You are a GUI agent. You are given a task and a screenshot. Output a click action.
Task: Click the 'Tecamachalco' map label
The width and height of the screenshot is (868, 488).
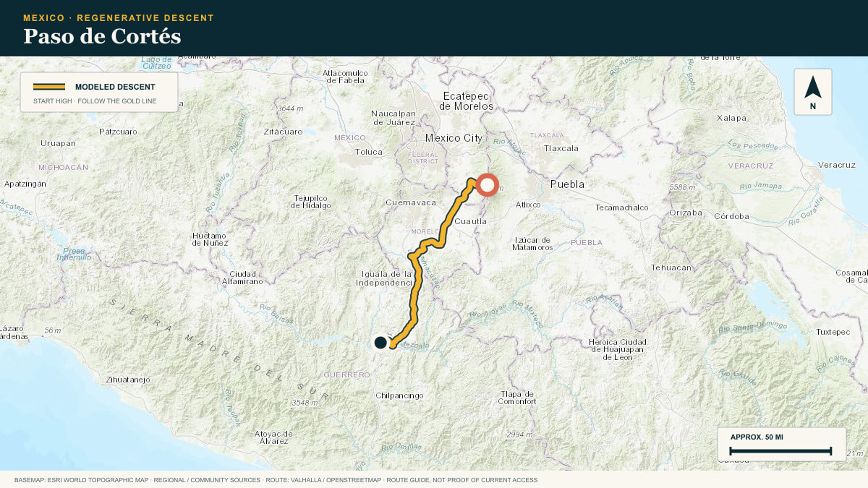[x=622, y=207]
